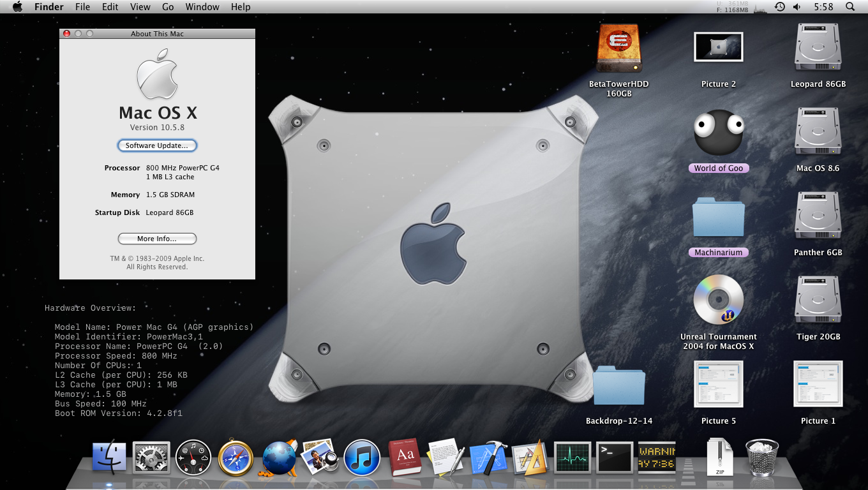The height and width of the screenshot is (490, 868).
Task: Click the 5:58 clock in menu bar
Action: (823, 7)
